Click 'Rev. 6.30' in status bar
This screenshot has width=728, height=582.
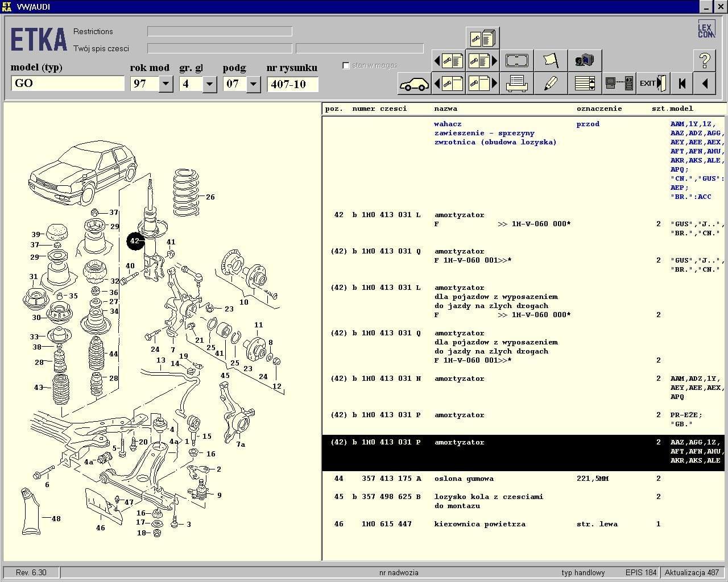point(31,572)
